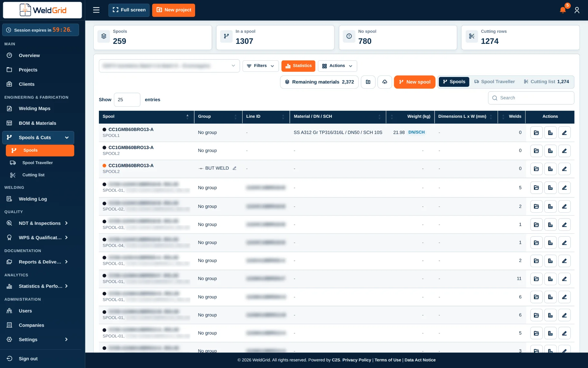This screenshot has height=368, width=588.
Task: Edit the SPOOL-02 row
Action: (564, 207)
